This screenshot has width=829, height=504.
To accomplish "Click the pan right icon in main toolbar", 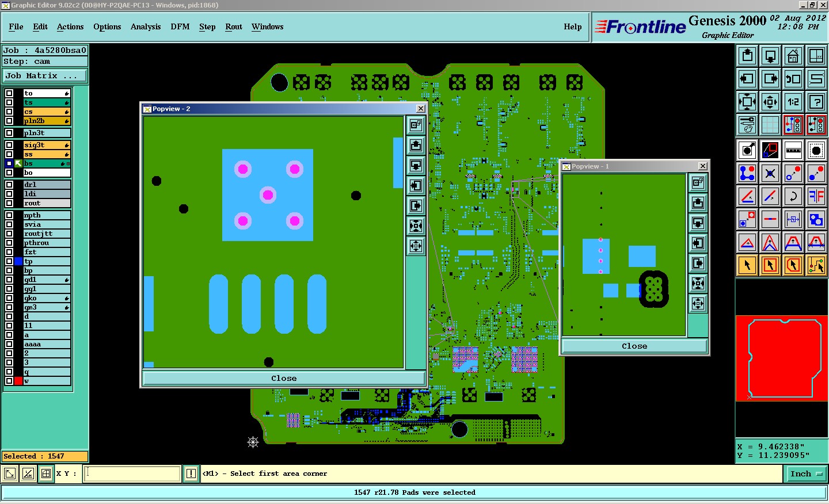I will point(770,79).
